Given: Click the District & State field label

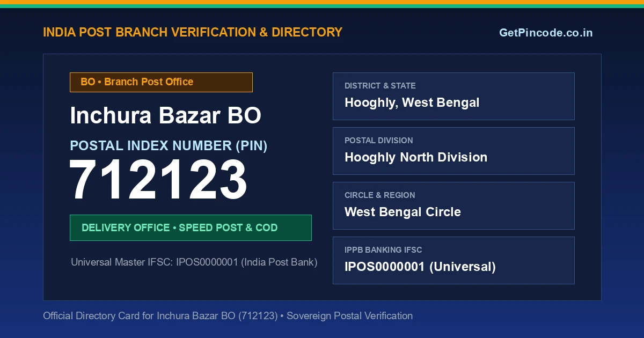Looking at the screenshot, I should tap(380, 86).
